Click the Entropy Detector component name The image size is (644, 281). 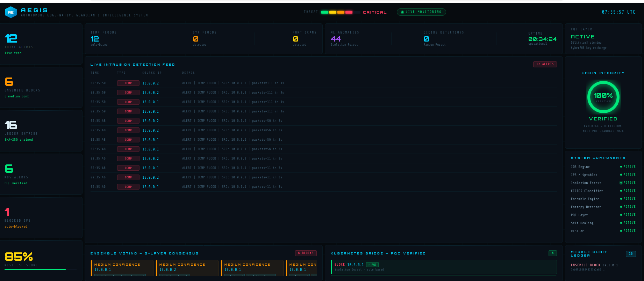[586, 207]
